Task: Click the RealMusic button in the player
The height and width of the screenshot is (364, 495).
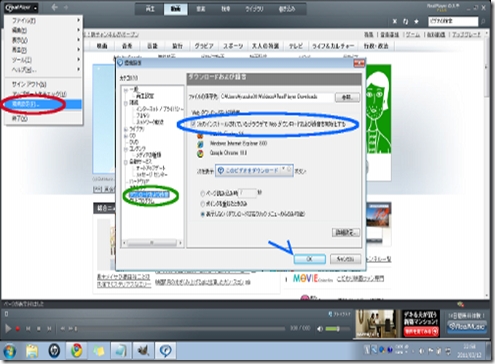Action: coord(466,326)
